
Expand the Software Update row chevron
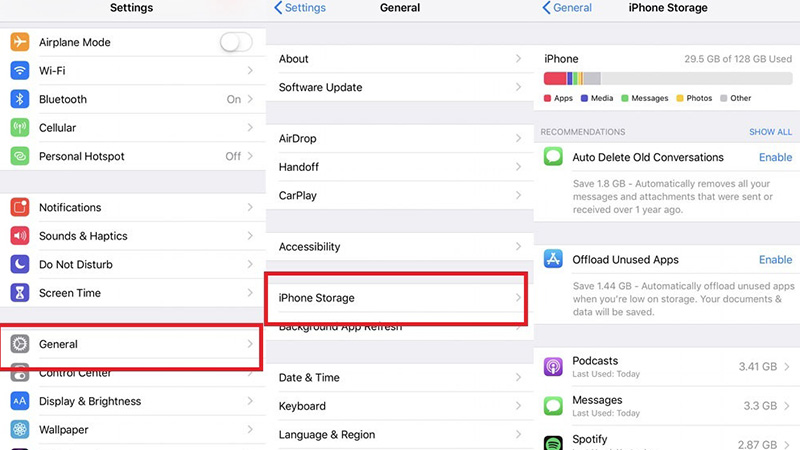coord(518,87)
